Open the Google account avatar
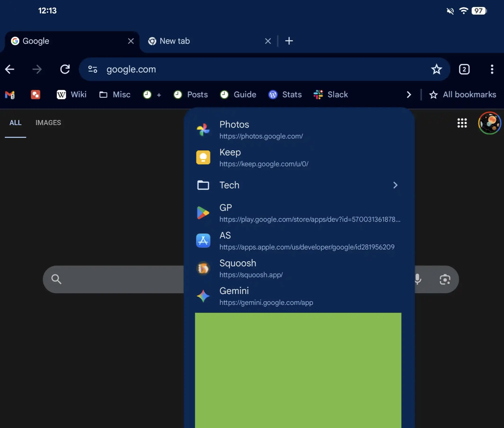The image size is (504, 428). [x=490, y=123]
